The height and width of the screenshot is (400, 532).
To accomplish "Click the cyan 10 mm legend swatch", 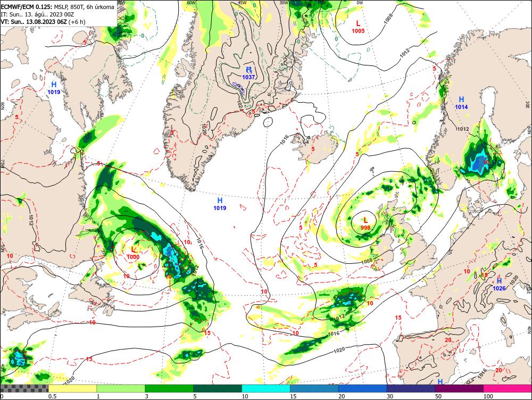I will point(266,388).
